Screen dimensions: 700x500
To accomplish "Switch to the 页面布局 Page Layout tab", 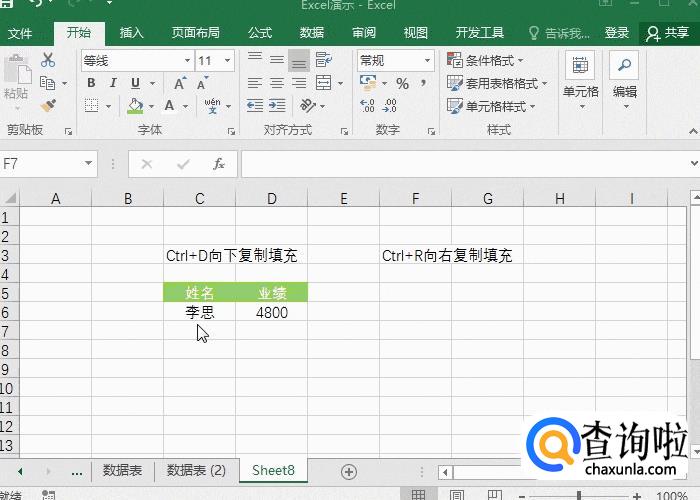I will pos(196,33).
